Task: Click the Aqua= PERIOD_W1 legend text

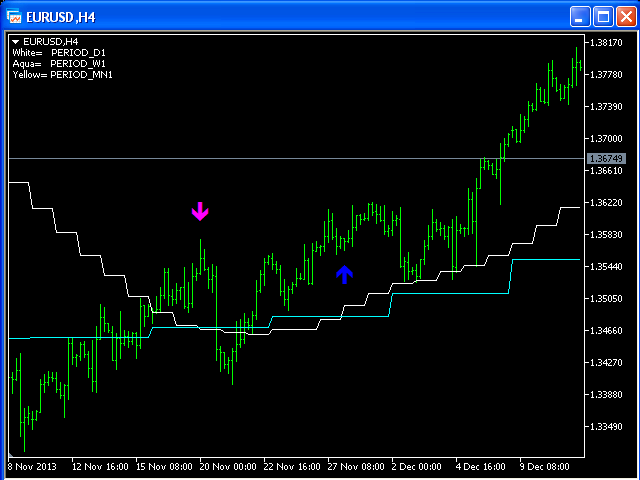Action: click(58, 63)
